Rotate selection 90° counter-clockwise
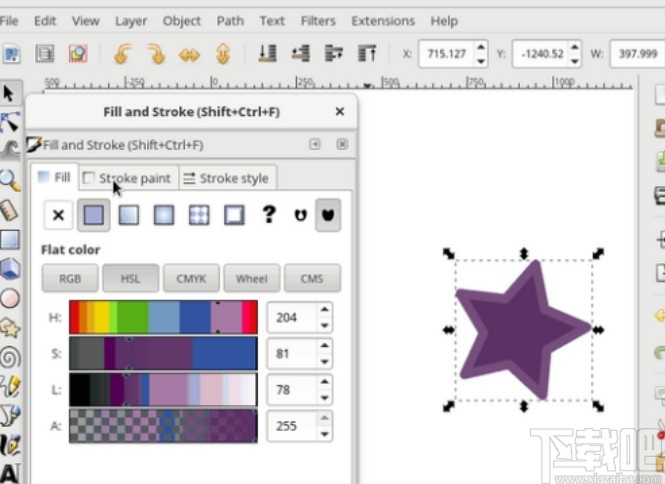 (x=123, y=54)
